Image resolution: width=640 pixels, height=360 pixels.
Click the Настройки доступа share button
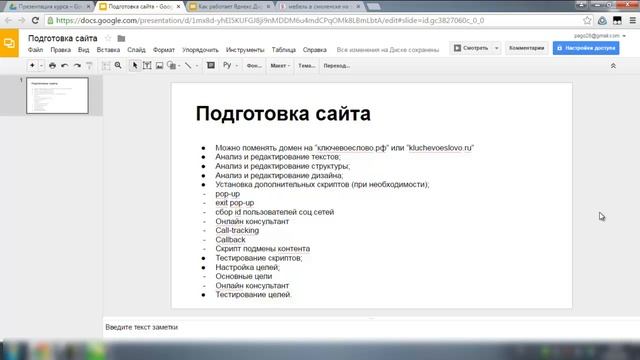coord(586,48)
